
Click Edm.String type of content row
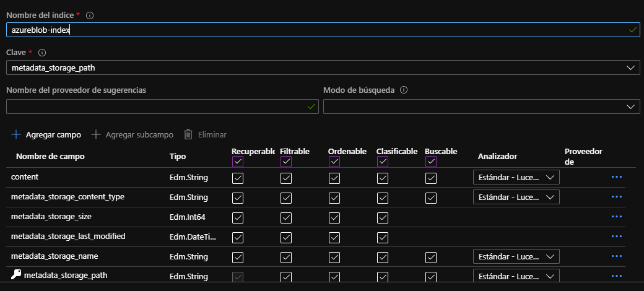[x=188, y=178]
